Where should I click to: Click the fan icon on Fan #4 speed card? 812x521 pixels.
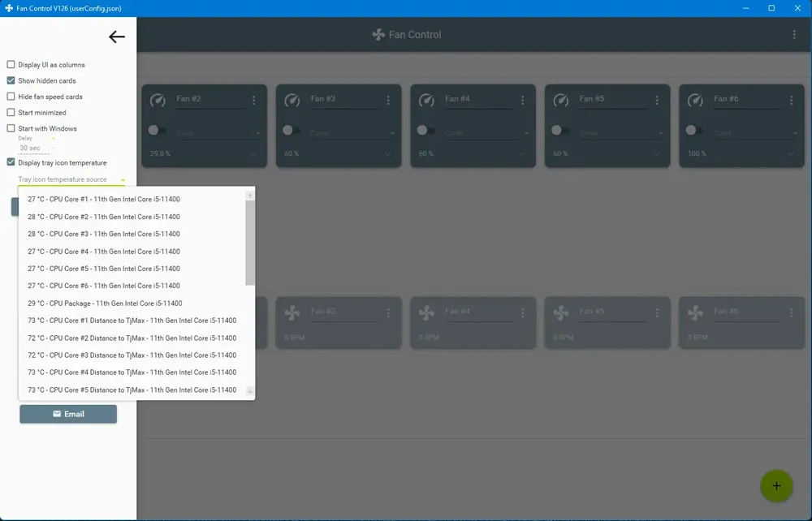(427, 312)
